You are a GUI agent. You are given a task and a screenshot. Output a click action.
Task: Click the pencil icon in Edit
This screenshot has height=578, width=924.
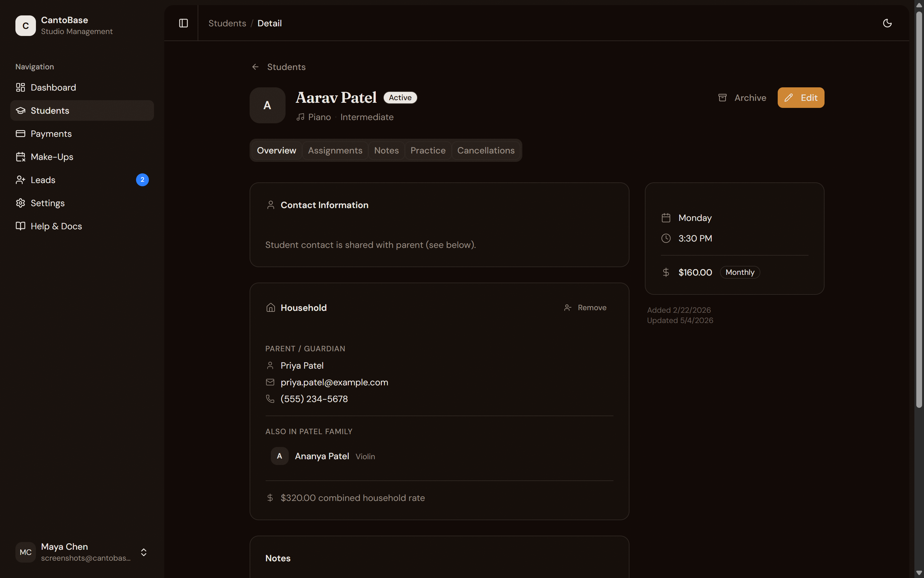pyautogui.click(x=789, y=98)
